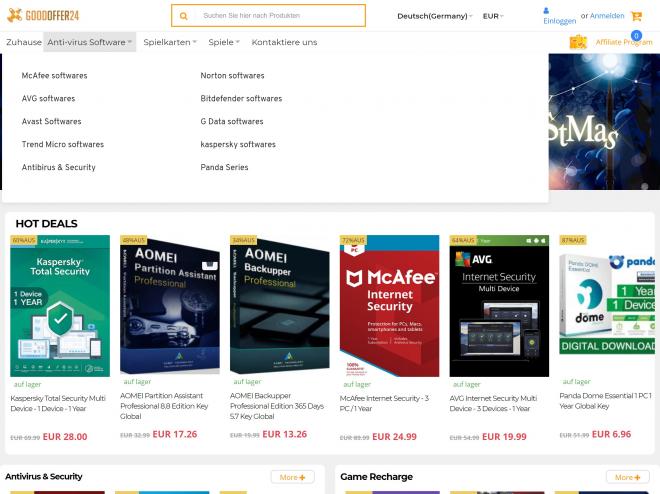660x494 pixels.
Task: Open AOMEI Backupper Professional product image
Action: coord(279,305)
